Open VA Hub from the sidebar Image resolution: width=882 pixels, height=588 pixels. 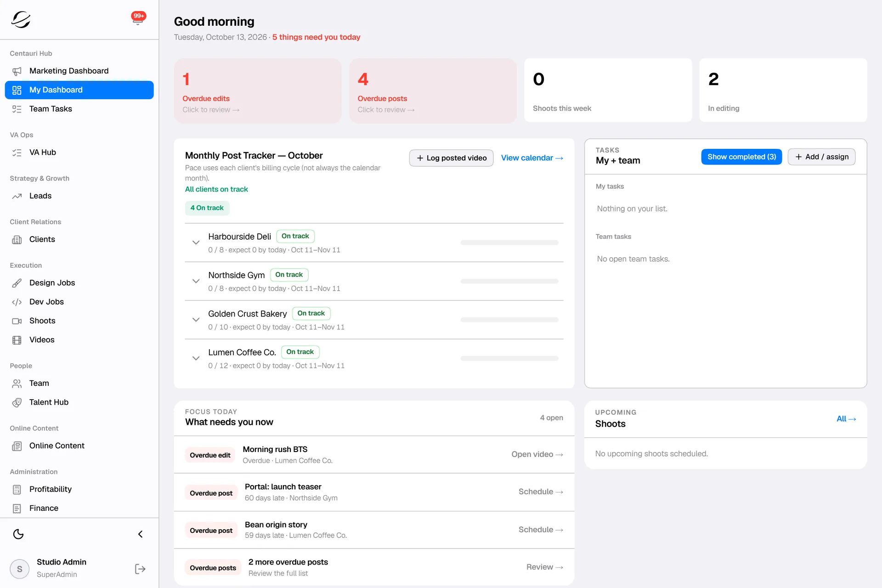(79, 152)
